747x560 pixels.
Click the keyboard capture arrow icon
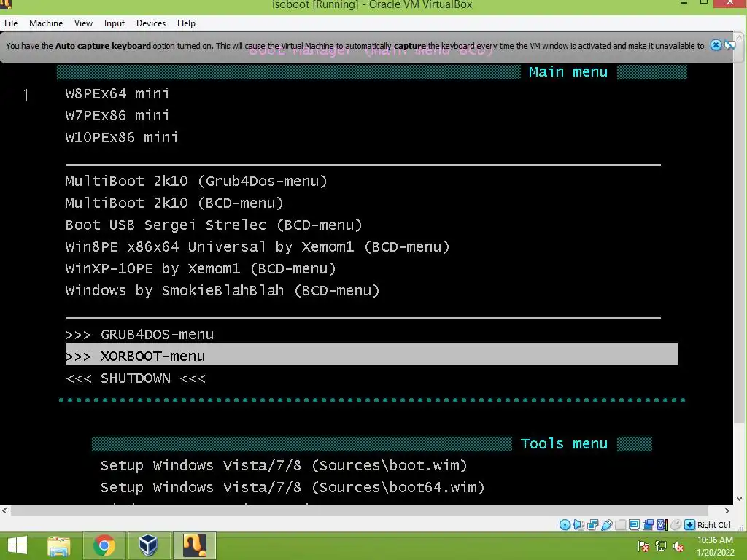point(689,525)
